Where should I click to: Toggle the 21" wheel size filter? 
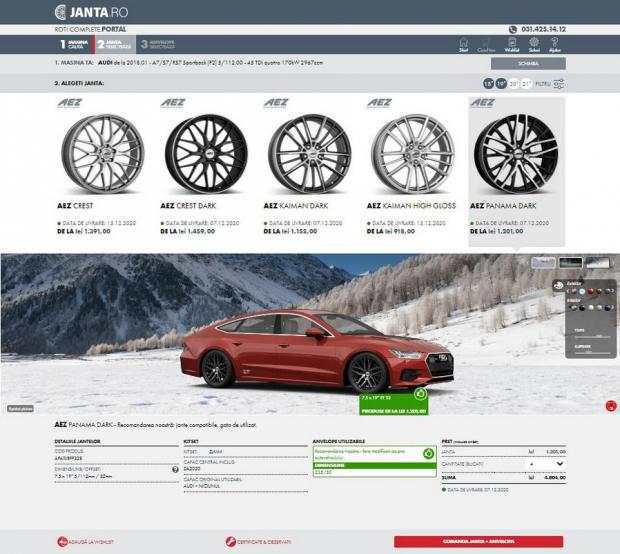point(527,84)
